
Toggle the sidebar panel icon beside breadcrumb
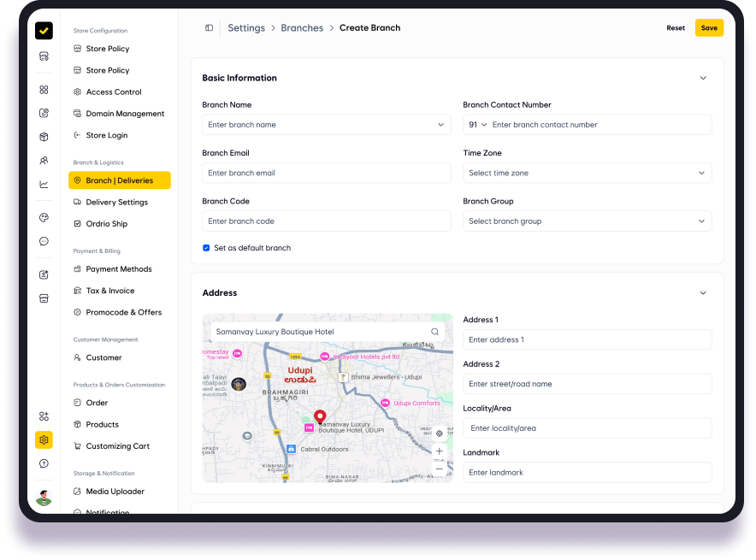(x=209, y=28)
